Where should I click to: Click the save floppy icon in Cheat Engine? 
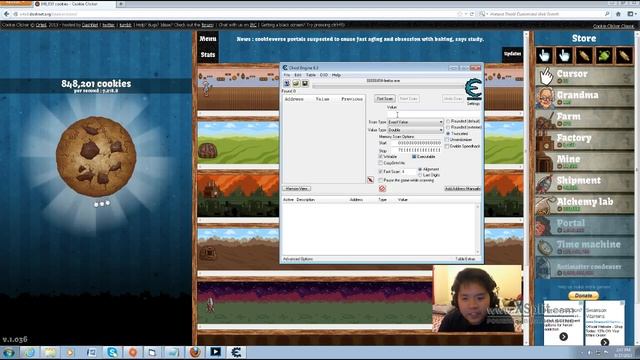(x=305, y=83)
